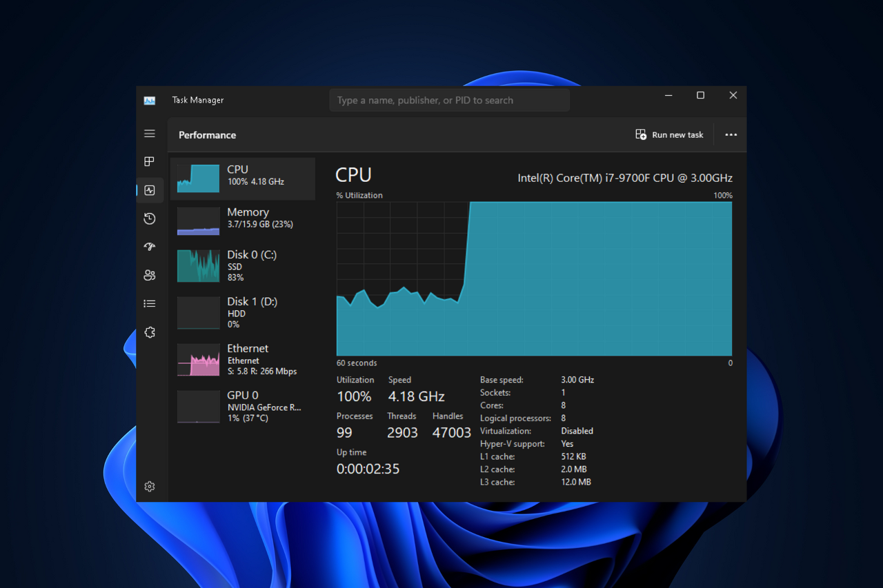Click the CPU utilization graph
The image size is (883, 588).
[534, 278]
